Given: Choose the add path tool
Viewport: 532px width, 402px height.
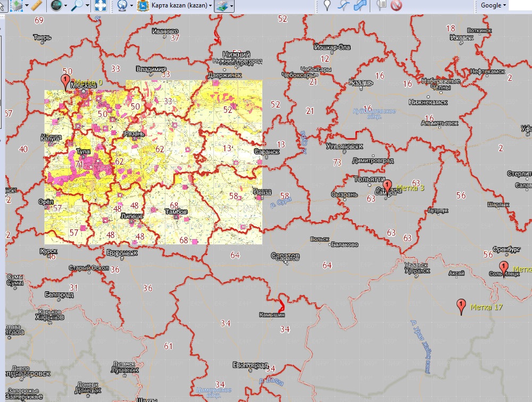Looking at the screenshot, I should pyautogui.click(x=344, y=6).
